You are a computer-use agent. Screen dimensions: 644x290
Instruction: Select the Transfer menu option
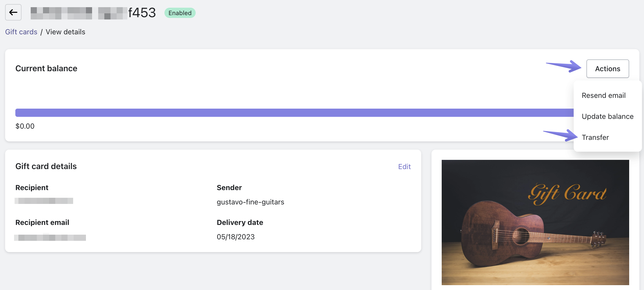(595, 137)
